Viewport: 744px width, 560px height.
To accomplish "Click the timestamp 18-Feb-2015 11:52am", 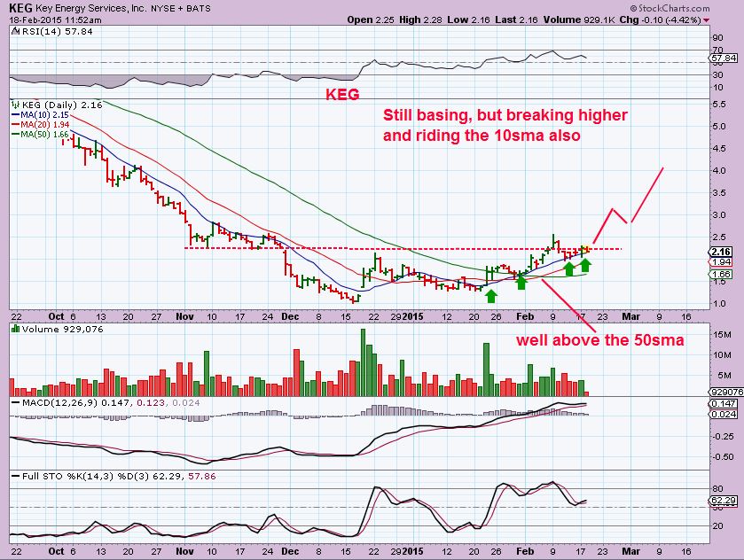I will pos(55,19).
